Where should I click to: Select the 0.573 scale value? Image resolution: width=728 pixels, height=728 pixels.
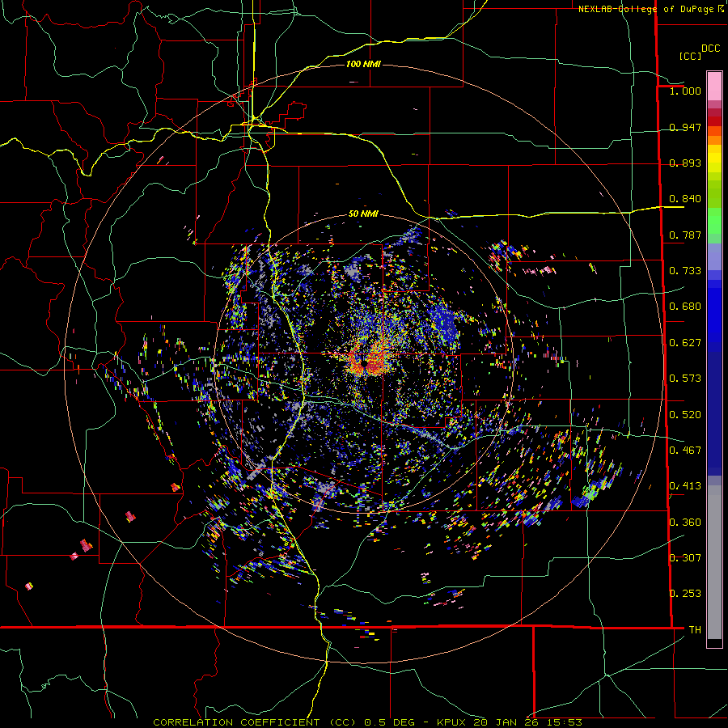(685, 379)
